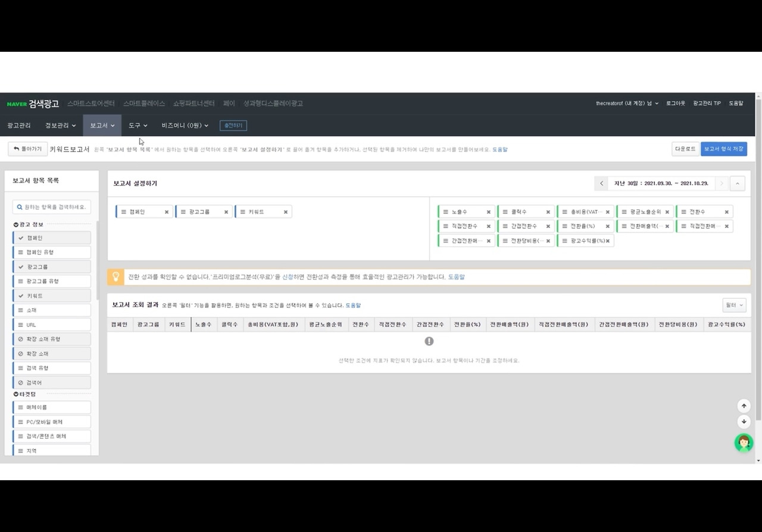762x532 pixels.
Task: Open the thecreatorof account dropdown
Action: pyautogui.click(x=627, y=104)
